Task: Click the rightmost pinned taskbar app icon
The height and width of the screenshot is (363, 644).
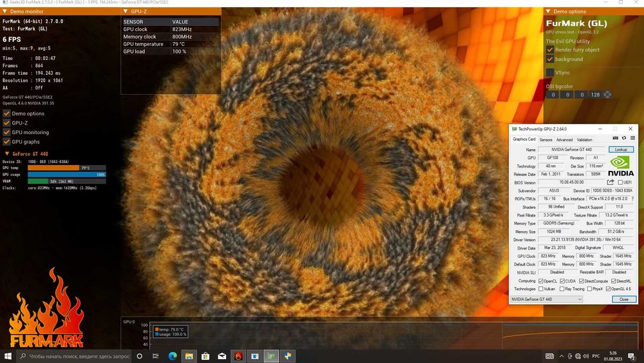Action: pyautogui.click(x=287, y=356)
